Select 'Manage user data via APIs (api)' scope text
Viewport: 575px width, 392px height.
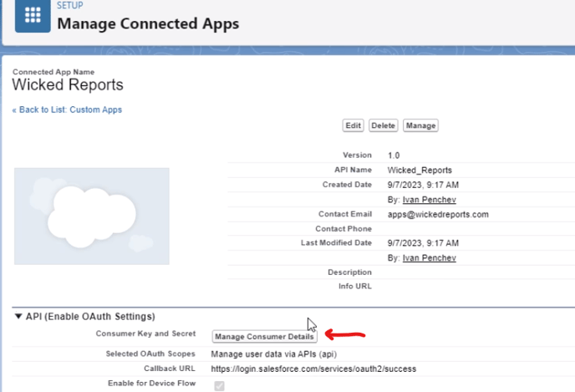pyautogui.click(x=273, y=354)
